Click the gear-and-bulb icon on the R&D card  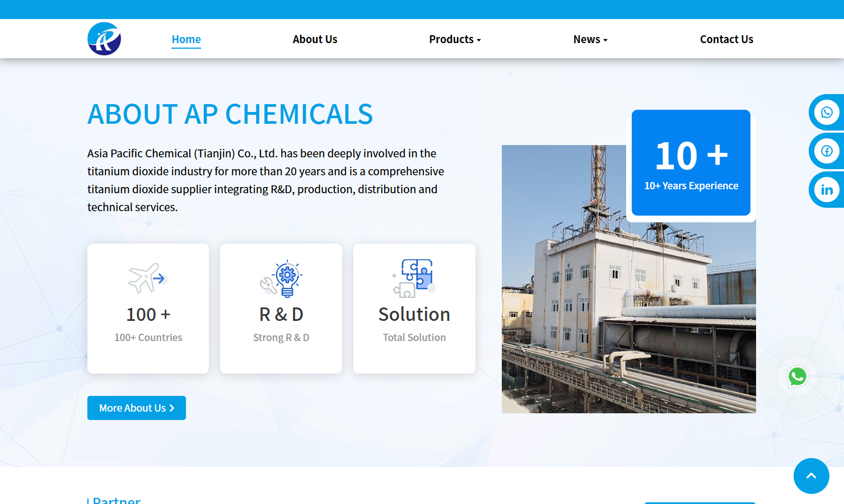[x=281, y=278]
